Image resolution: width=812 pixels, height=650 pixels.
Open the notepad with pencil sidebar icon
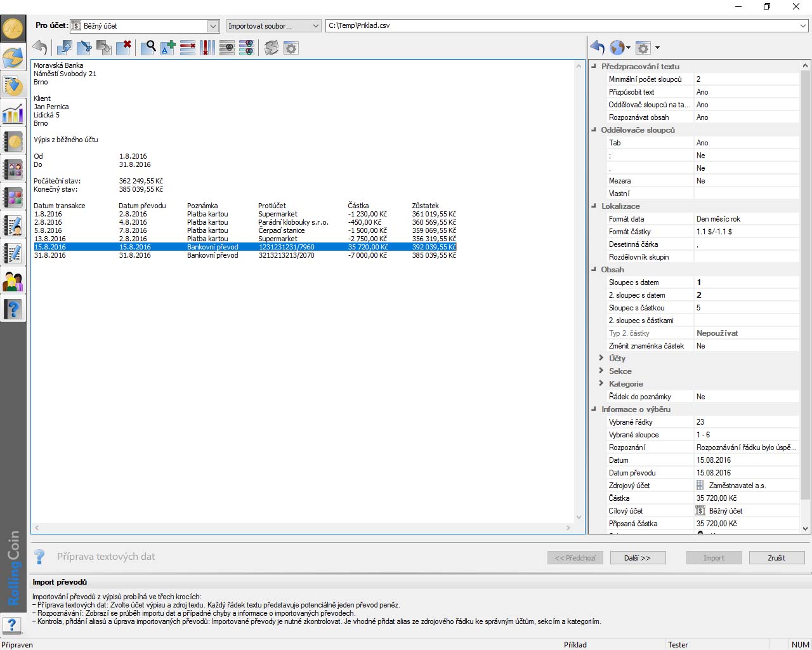pyautogui.click(x=13, y=253)
